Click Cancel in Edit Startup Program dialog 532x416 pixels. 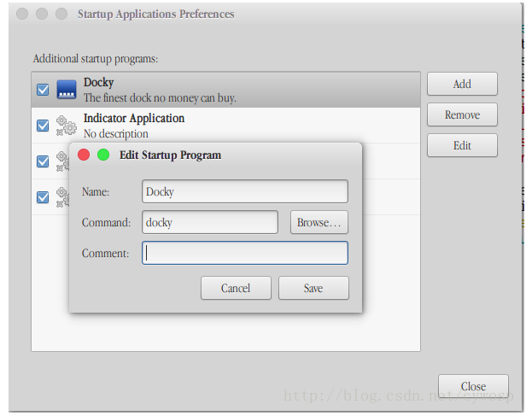click(x=236, y=288)
